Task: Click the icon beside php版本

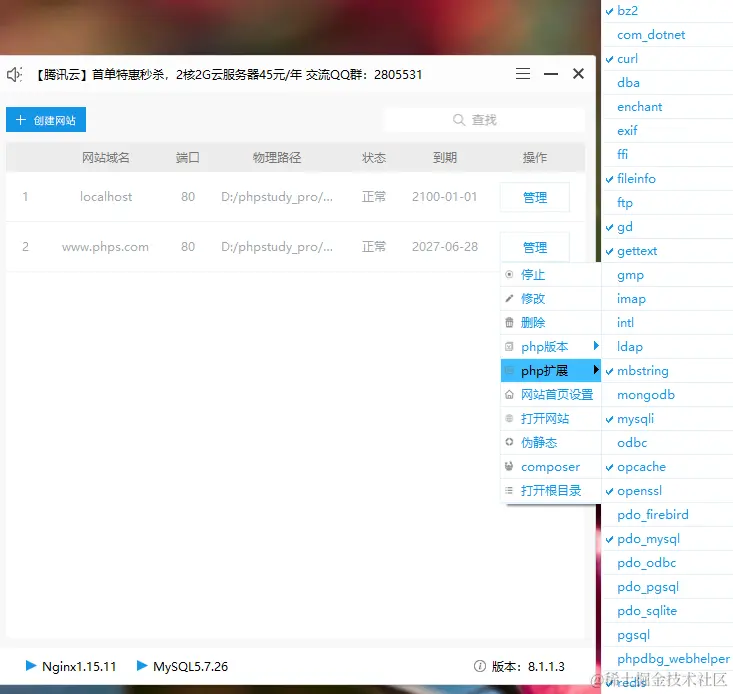Action: pos(509,346)
